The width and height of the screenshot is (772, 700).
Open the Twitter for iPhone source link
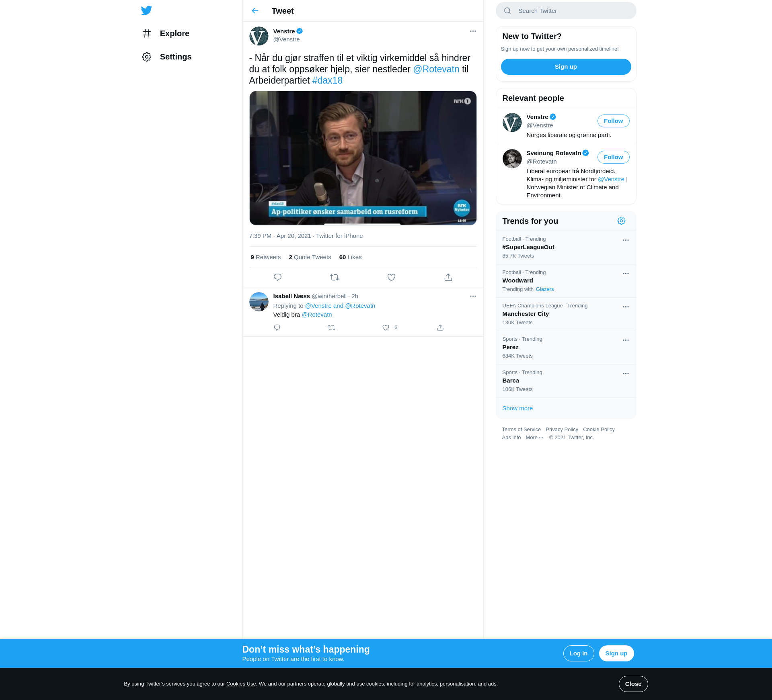click(339, 236)
